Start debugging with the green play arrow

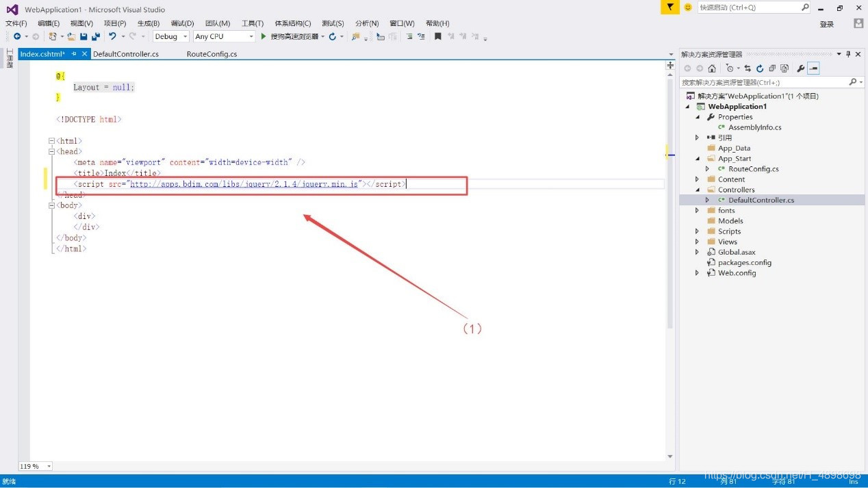tap(264, 36)
